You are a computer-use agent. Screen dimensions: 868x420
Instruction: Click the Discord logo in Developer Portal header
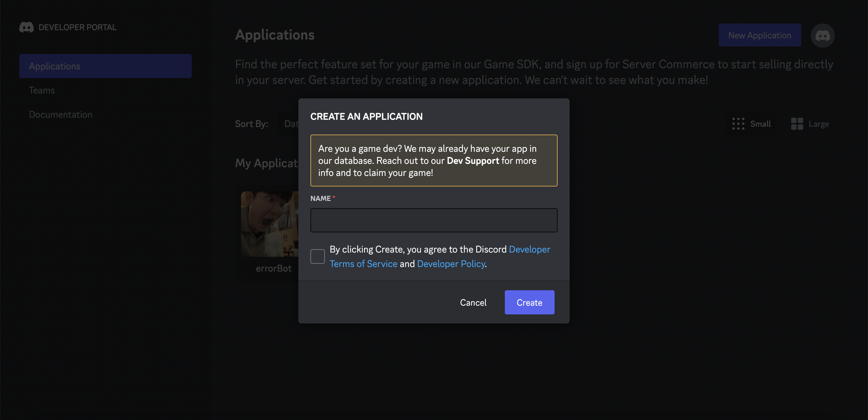pyautogui.click(x=26, y=27)
